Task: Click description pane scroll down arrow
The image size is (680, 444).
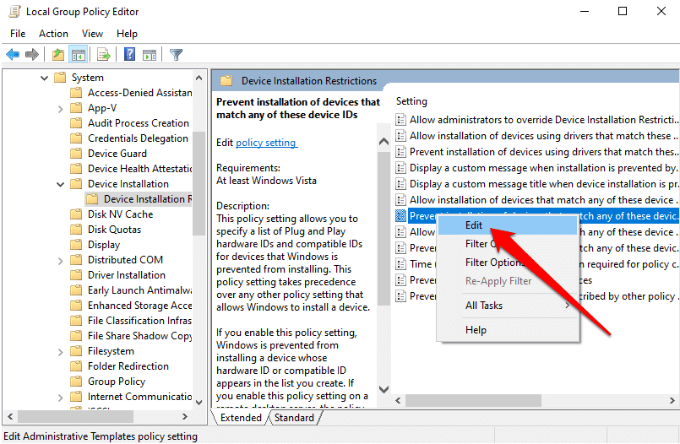Action: pos(384,389)
